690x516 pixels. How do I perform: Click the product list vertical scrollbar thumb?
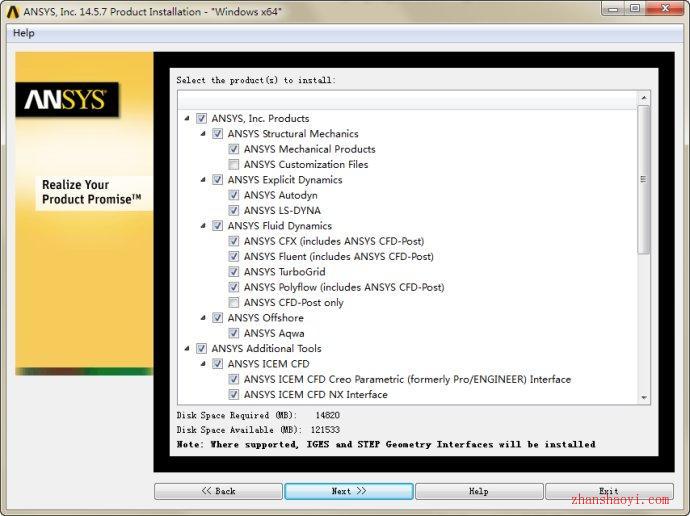644,179
